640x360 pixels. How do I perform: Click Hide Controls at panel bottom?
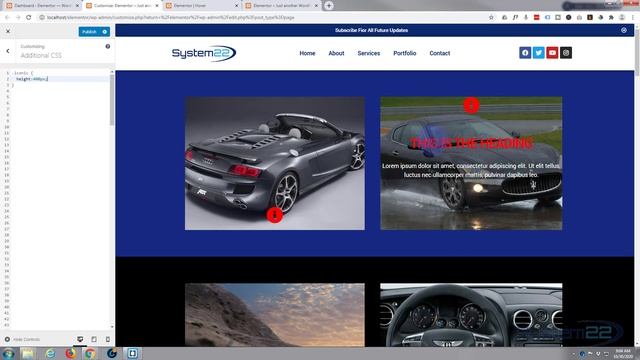pos(22,339)
